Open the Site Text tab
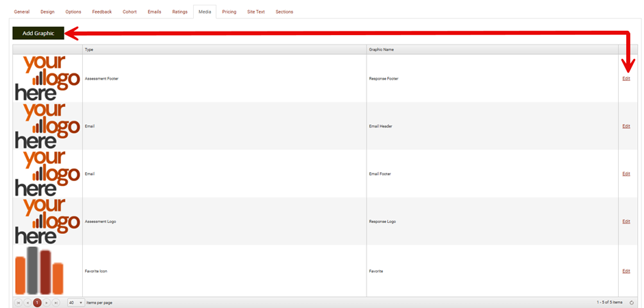644x308 pixels. [x=256, y=12]
